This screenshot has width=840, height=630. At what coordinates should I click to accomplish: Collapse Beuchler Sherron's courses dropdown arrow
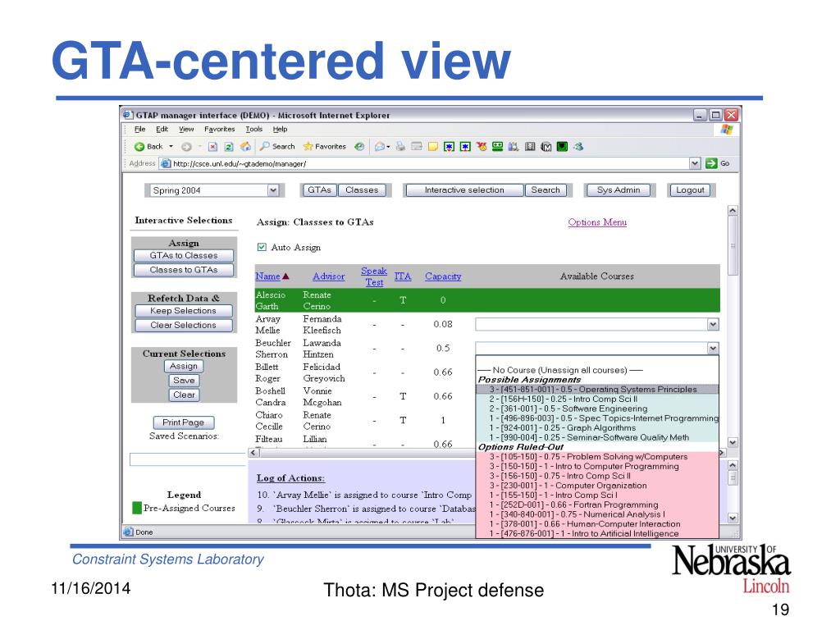(713, 348)
